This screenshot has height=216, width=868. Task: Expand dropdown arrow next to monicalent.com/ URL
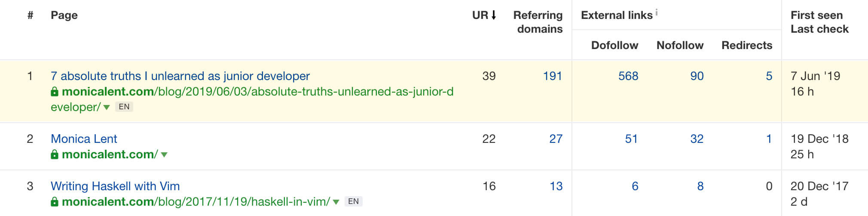(164, 155)
